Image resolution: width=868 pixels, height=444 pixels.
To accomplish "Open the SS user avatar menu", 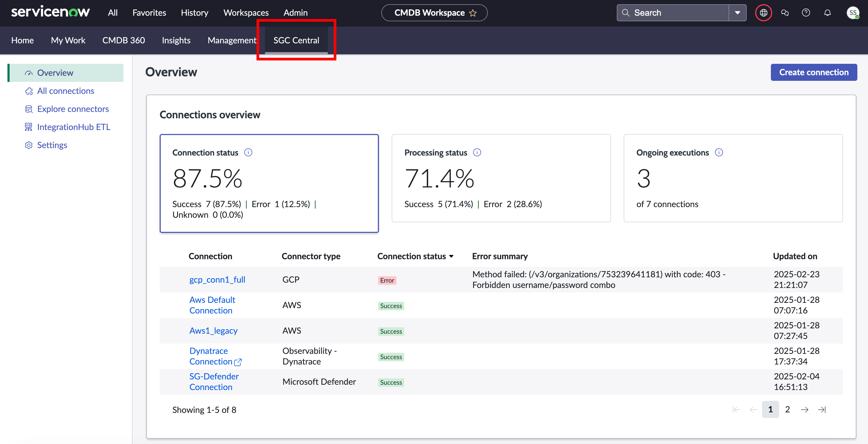I will tap(853, 13).
